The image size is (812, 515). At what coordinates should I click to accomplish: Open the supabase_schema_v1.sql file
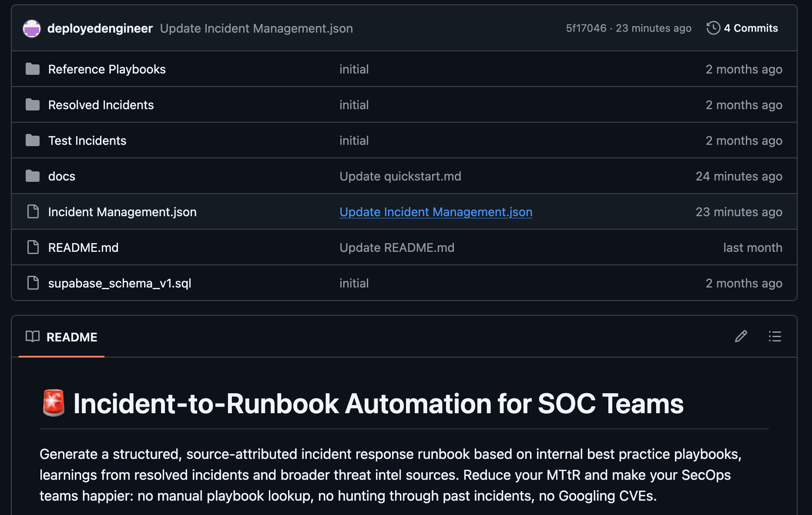coord(120,283)
